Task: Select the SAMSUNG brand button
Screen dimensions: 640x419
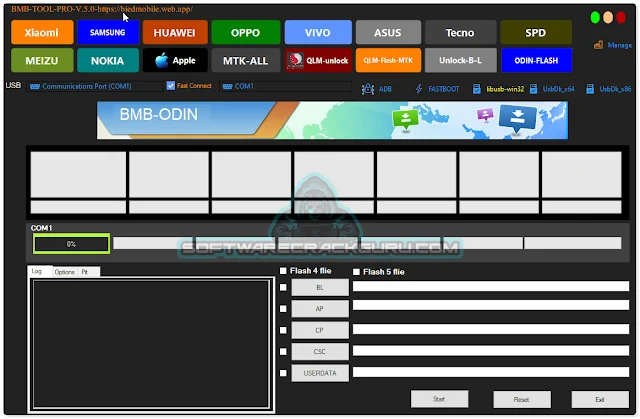Action: pos(108,32)
